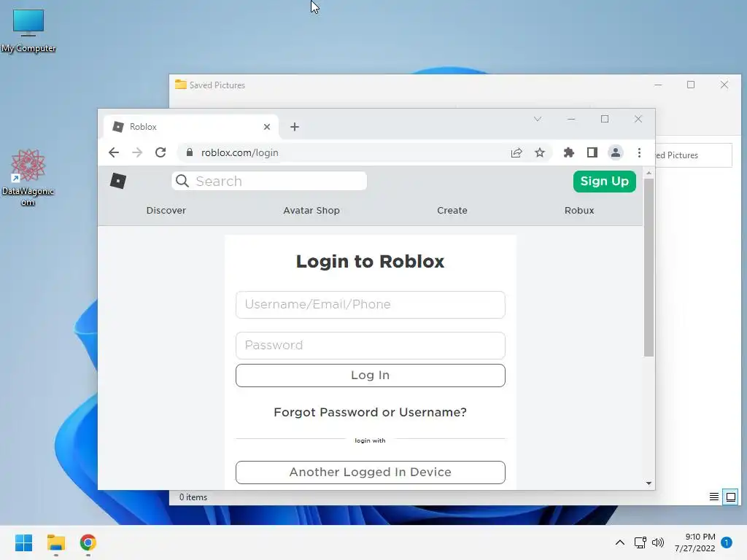Viewport: 747px width, 560px height.
Task: Open the Forgot Password or Username link
Action: pyautogui.click(x=370, y=412)
